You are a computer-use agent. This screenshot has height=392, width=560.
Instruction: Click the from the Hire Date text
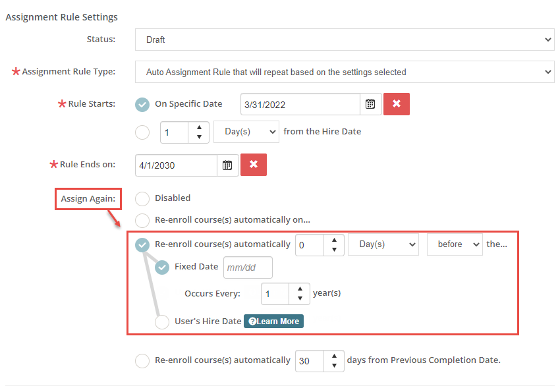click(322, 131)
